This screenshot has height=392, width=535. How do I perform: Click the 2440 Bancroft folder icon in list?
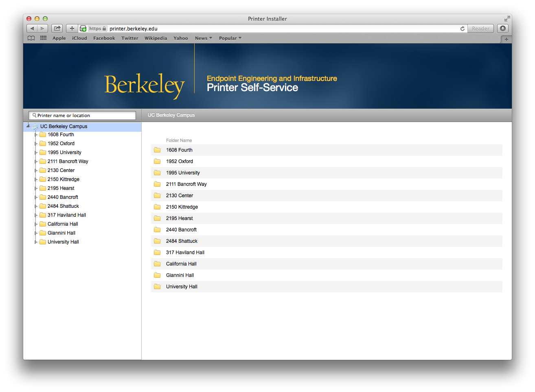coord(157,230)
